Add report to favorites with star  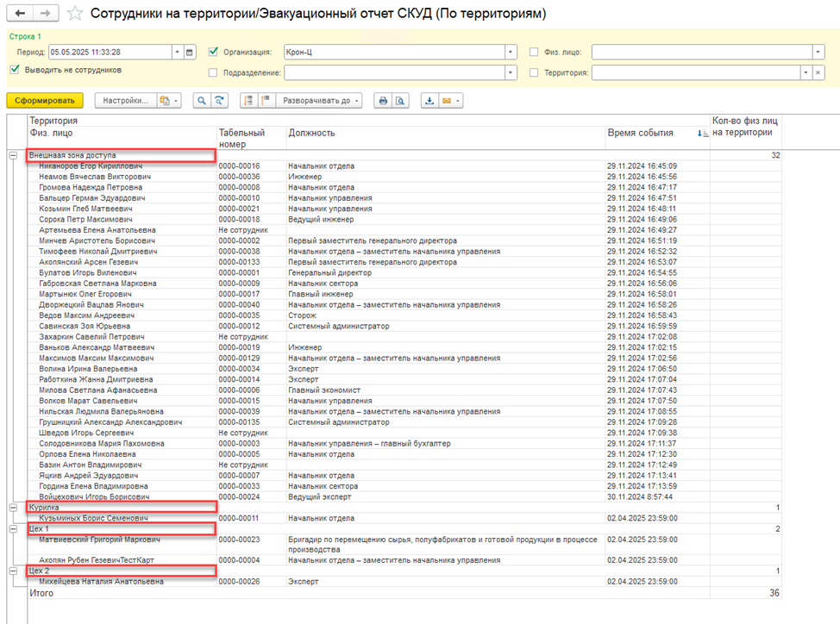pyautogui.click(x=76, y=15)
